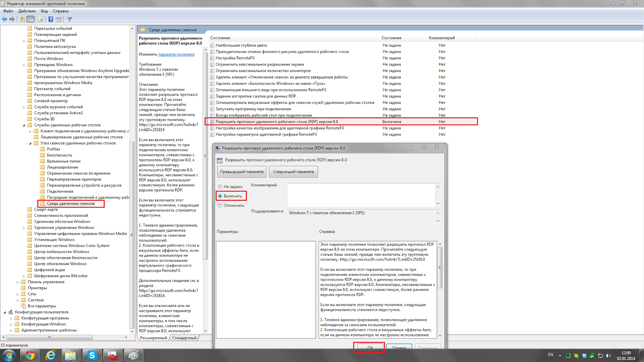Select policy 'Ограничить максимальное разрешение экрана'
The width and height of the screenshot is (644, 362).
click(x=260, y=64)
